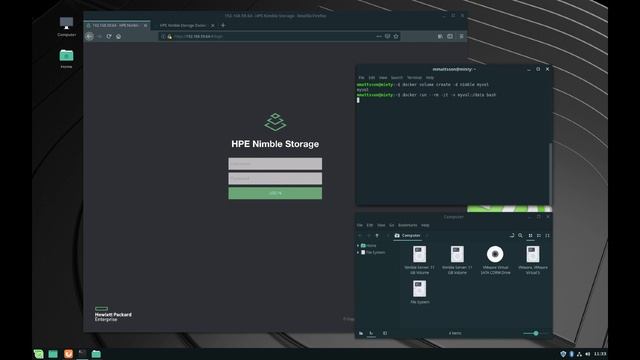
Task: Open the Computer desktop icon
Action: (x=66, y=27)
